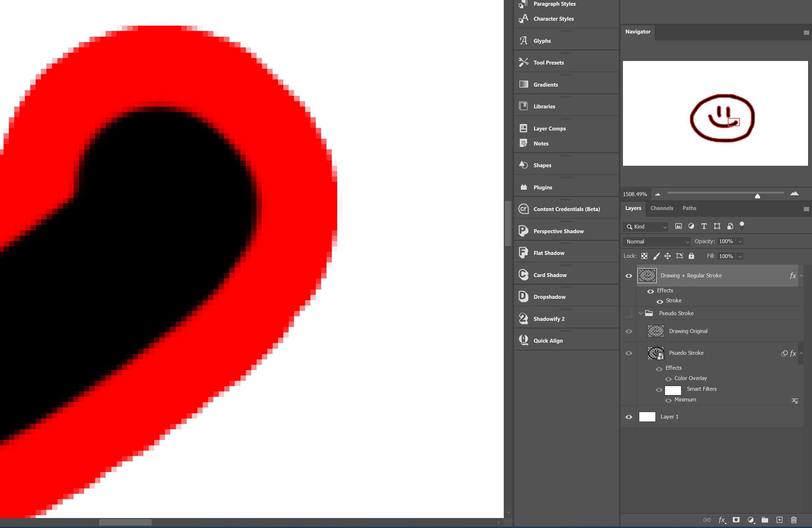Toggle visibility of Layer 1
The height and width of the screenshot is (528, 812).
629,417
